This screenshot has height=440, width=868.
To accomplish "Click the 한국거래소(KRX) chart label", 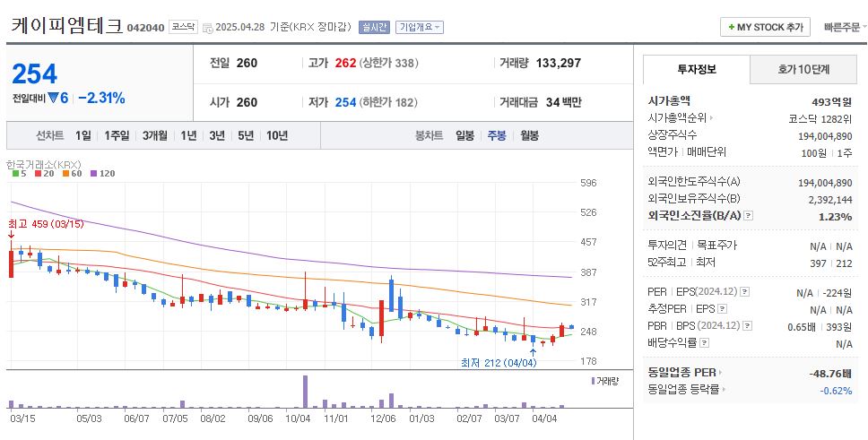I will 44,164.
